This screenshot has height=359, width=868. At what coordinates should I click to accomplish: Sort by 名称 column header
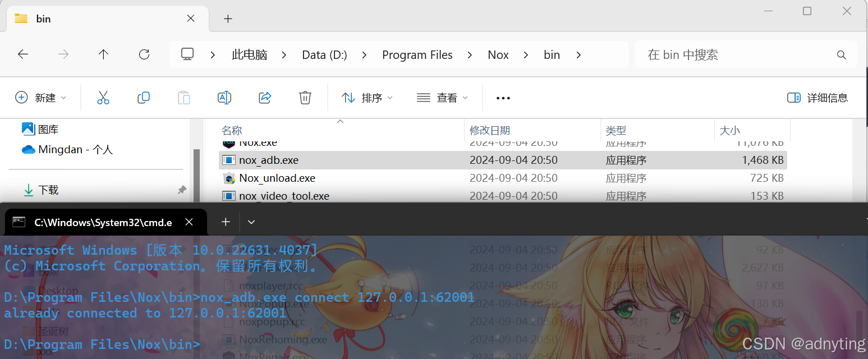232,131
